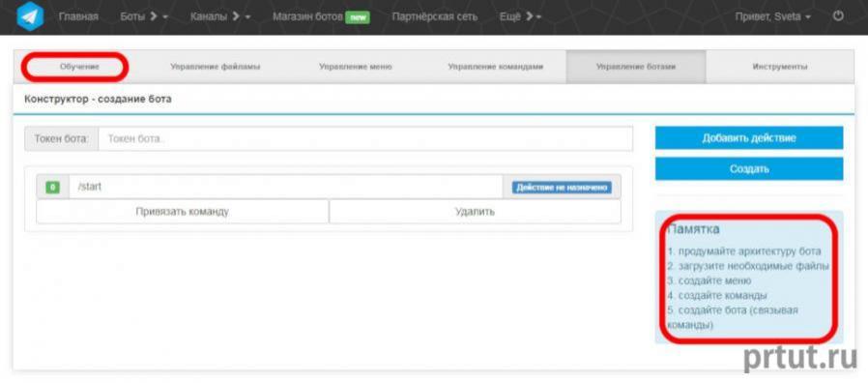The height and width of the screenshot is (383, 868).
Task: Click the Конструктор - создание бота heading
Action: point(98,100)
